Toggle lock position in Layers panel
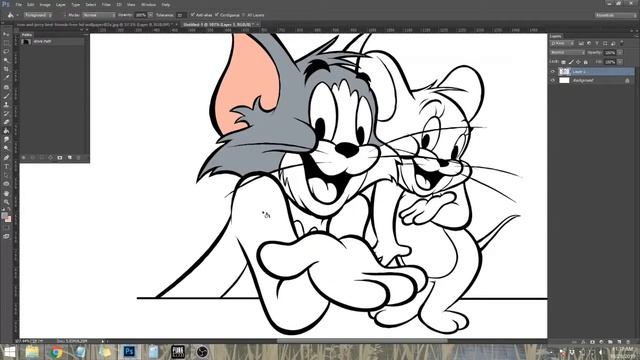The image size is (640, 360). pos(578,62)
